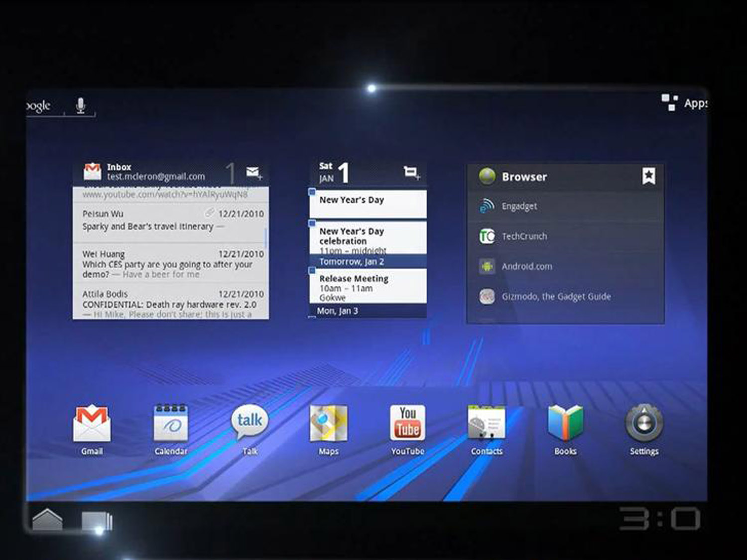The width and height of the screenshot is (747, 560).
Task: Open Gizmodo, the Gadget Guide bookmark
Action: pyautogui.click(x=556, y=297)
